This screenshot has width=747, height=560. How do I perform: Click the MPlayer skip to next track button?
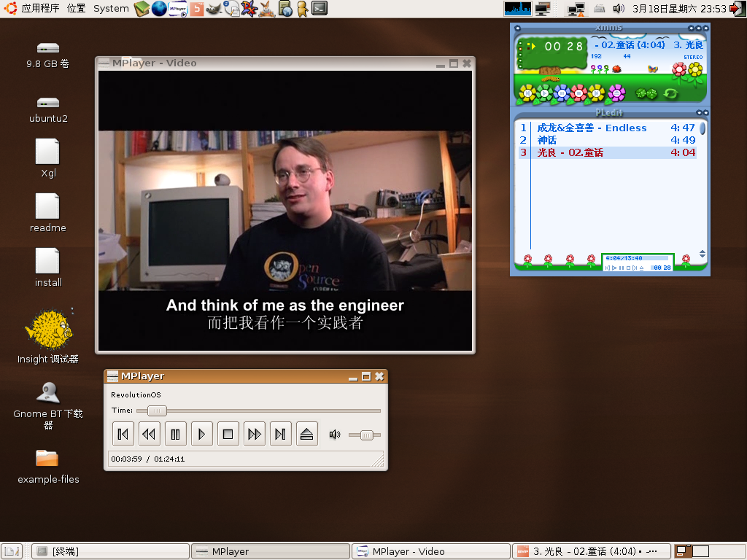(280, 434)
